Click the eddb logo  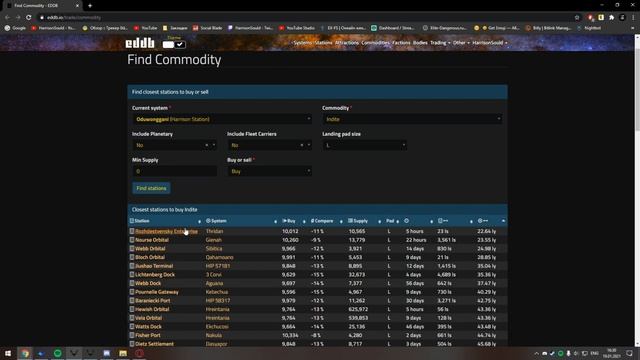click(x=140, y=43)
